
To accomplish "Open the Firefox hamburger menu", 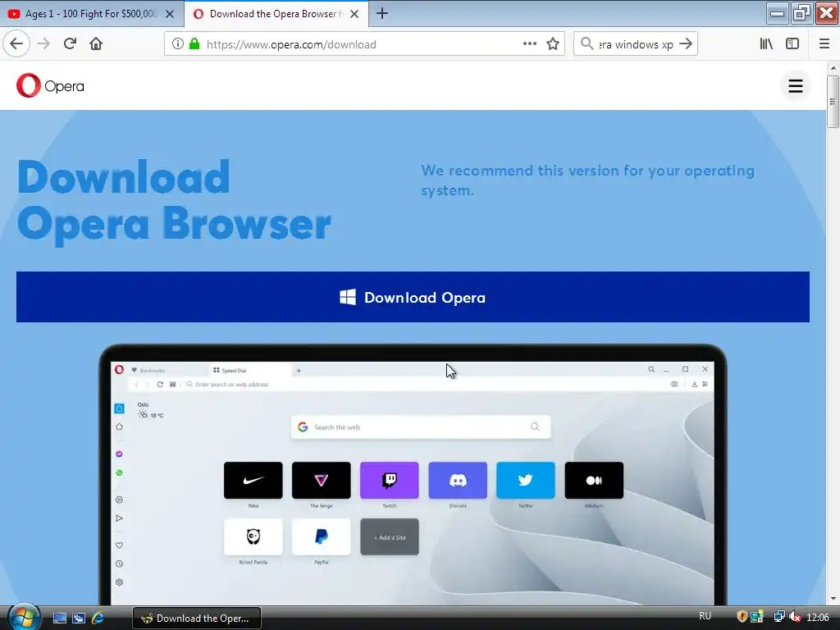I will pyautogui.click(x=824, y=44).
